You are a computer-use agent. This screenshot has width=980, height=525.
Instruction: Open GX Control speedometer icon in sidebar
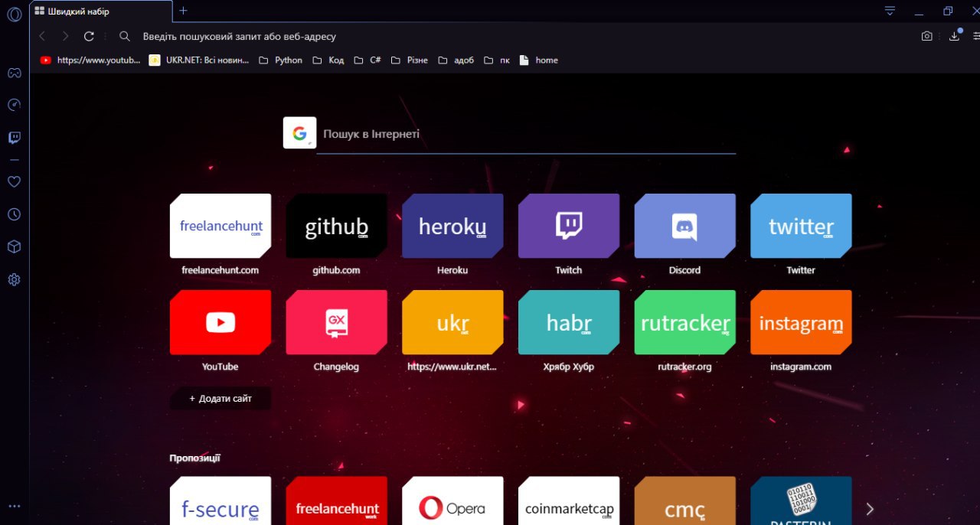tap(14, 105)
